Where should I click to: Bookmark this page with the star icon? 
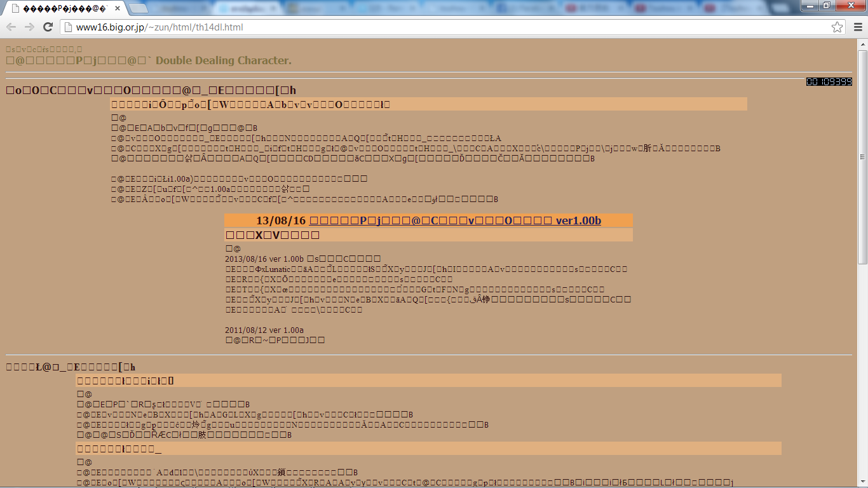pyautogui.click(x=837, y=27)
